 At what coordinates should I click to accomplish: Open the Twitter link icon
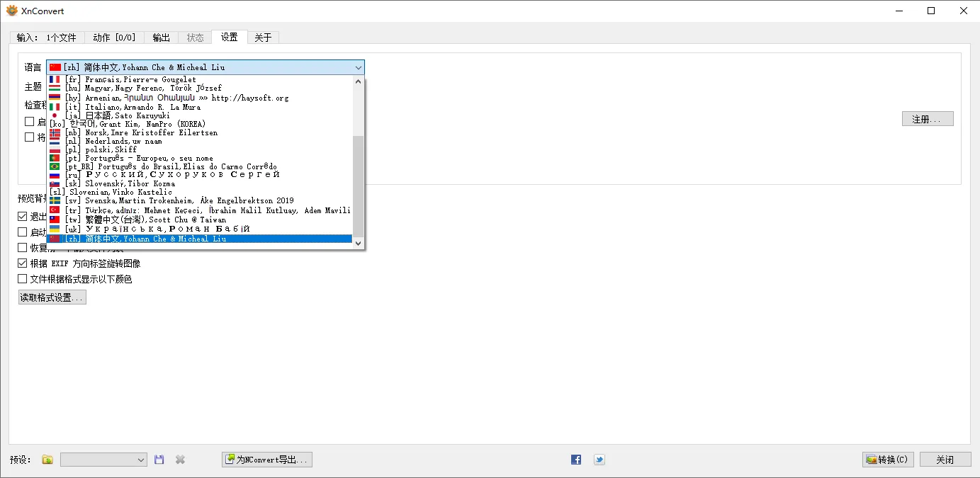coord(599,460)
